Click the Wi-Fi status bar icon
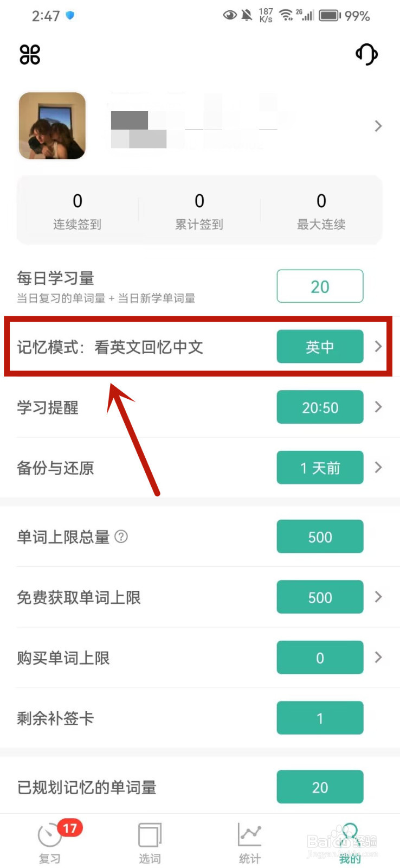Image resolution: width=400 pixels, height=868 pixels. tap(286, 16)
